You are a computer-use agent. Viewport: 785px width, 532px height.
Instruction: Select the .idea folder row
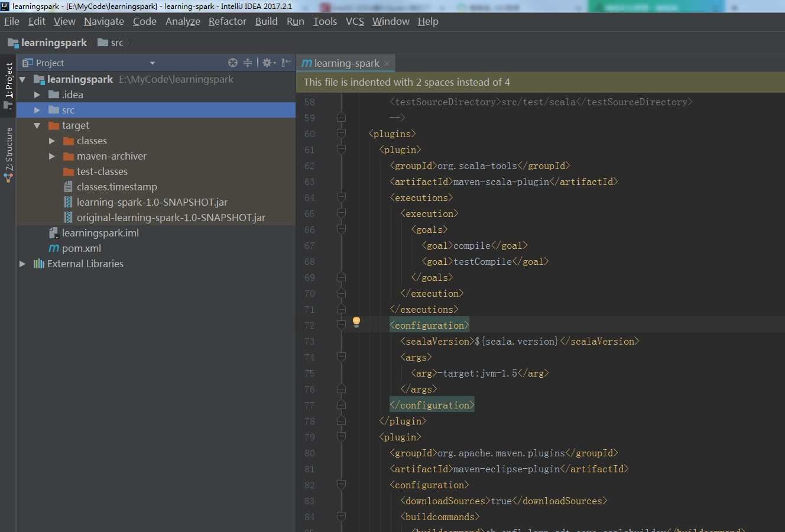156,95
